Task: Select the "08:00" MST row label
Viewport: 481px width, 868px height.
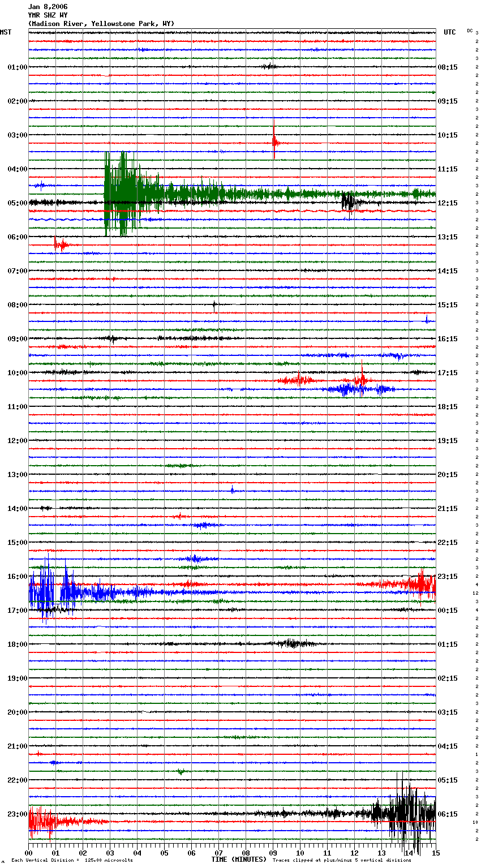Action: (x=18, y=305)
